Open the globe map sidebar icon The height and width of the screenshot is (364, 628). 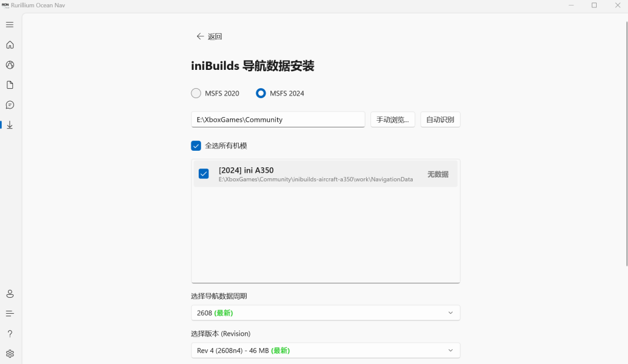click(10, 65)
